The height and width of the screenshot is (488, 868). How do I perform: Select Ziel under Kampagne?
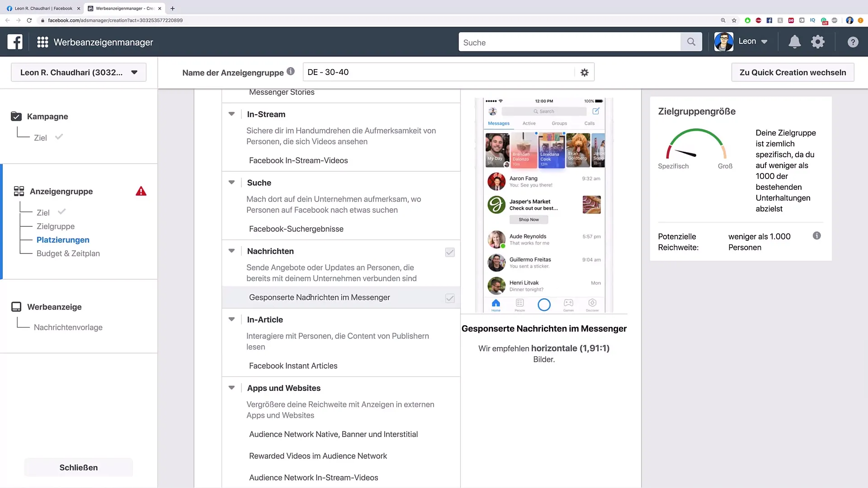40,138
